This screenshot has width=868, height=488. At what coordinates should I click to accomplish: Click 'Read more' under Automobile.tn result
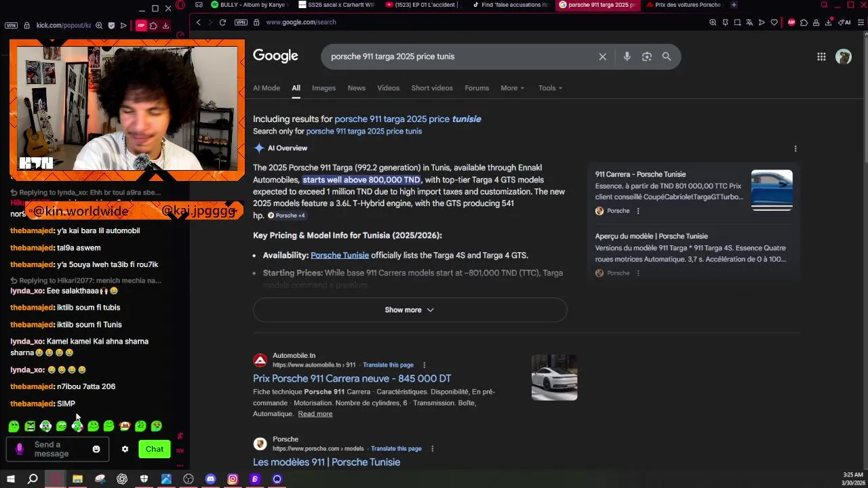tap(315, 414)
